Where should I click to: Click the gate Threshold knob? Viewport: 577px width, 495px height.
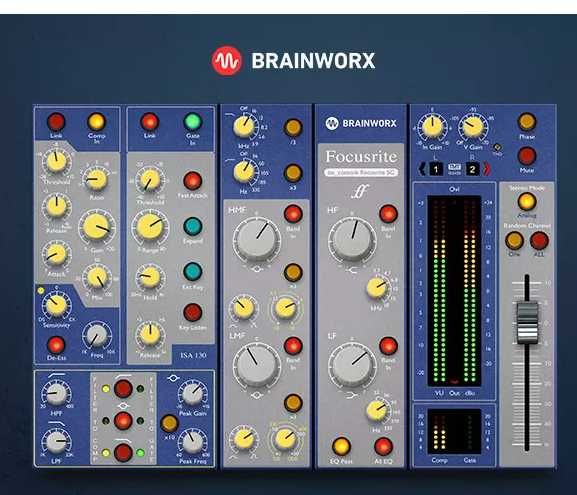tap(150, 180)
